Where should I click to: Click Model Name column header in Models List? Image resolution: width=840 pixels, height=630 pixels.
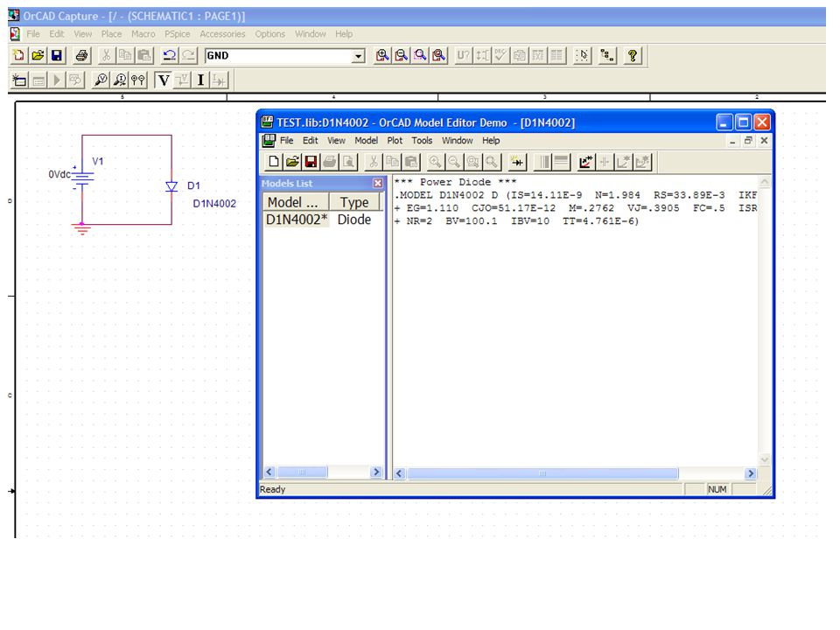click(296, 202)
